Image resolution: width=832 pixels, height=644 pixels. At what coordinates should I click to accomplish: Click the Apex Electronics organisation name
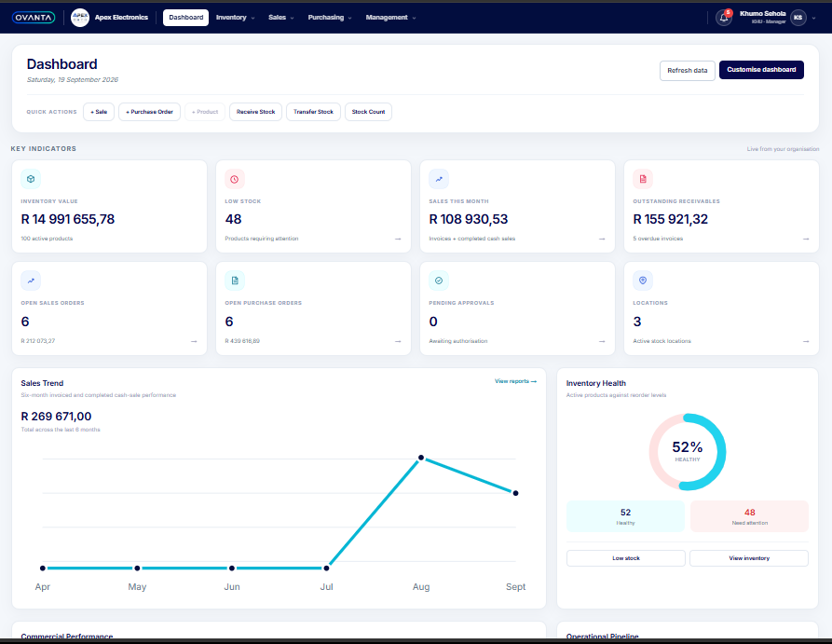pyautogui.click(x=121, y=18)
